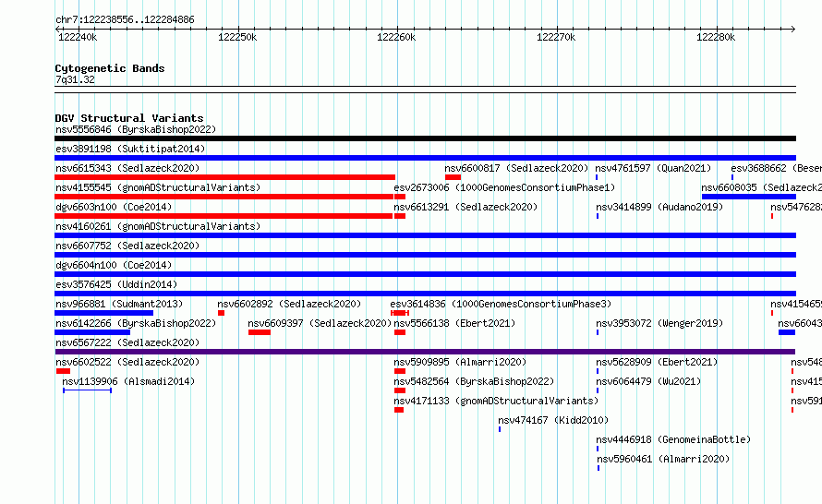Open nsv6607752 (Sedlazeck2020) label
Image resolution: width=822 pixels, height=504 pixels.
coord(127,246)
